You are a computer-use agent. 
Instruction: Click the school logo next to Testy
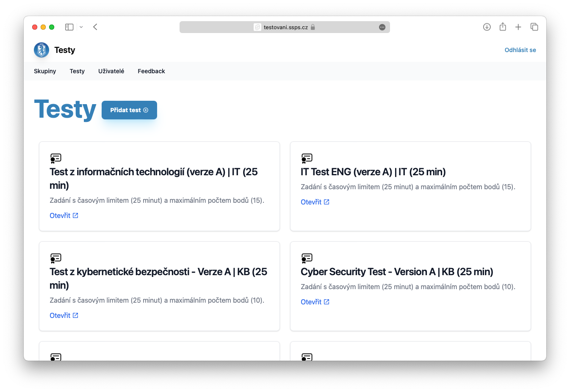tap(42, 50)
